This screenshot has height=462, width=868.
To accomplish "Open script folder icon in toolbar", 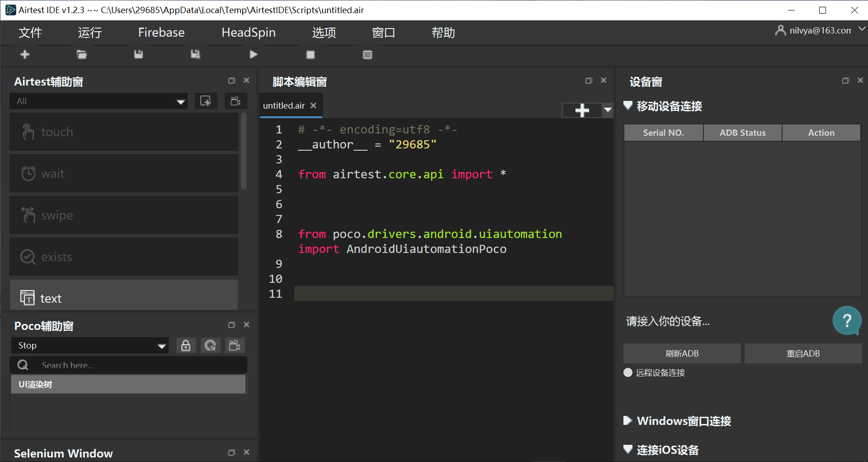I will click(82, 55).
